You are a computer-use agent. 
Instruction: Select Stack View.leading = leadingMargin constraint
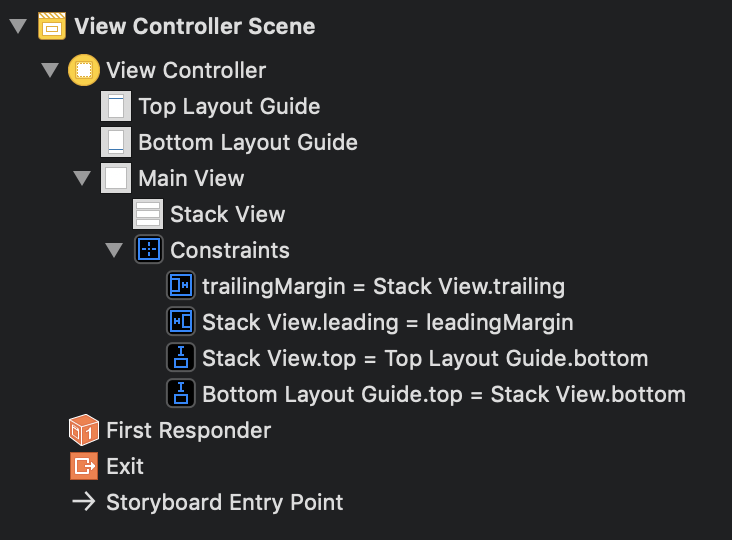370,322
